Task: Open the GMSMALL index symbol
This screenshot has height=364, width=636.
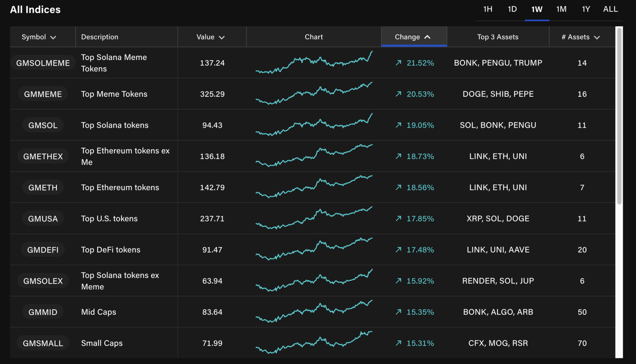Action: pos(43,343)
